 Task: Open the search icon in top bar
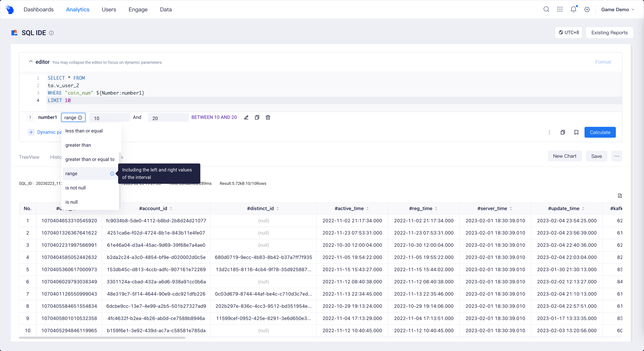[x=546, y=9]
